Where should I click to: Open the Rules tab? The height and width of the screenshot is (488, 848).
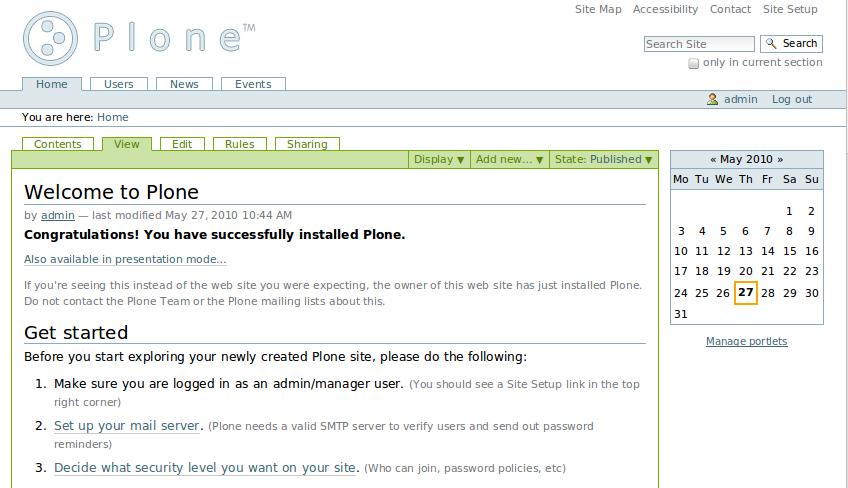pos(240,144)
